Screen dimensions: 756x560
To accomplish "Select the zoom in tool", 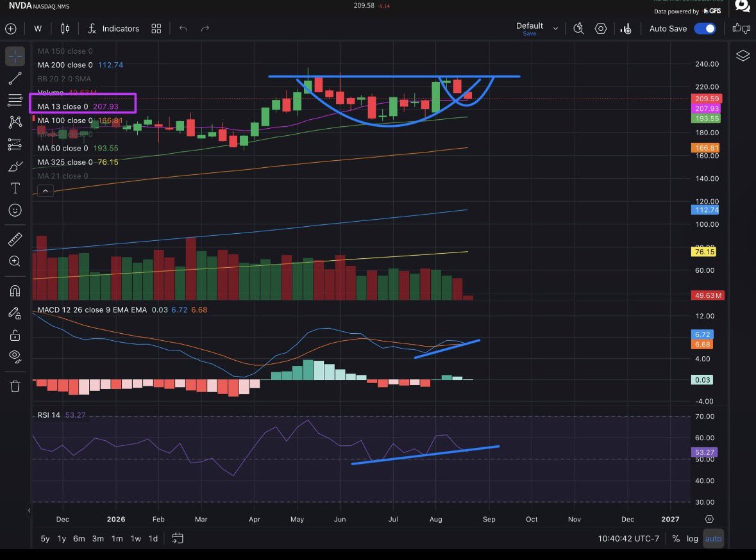I will coord(15,261).
